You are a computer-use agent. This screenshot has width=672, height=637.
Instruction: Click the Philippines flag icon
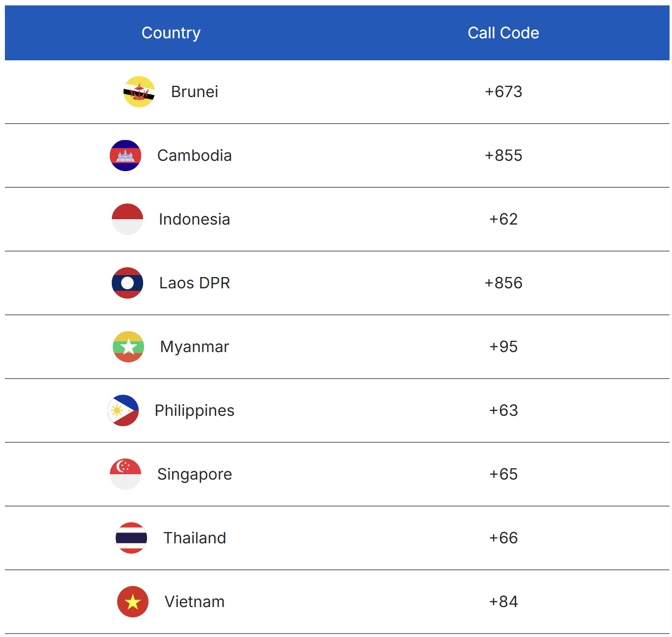(x=123, y=410)
